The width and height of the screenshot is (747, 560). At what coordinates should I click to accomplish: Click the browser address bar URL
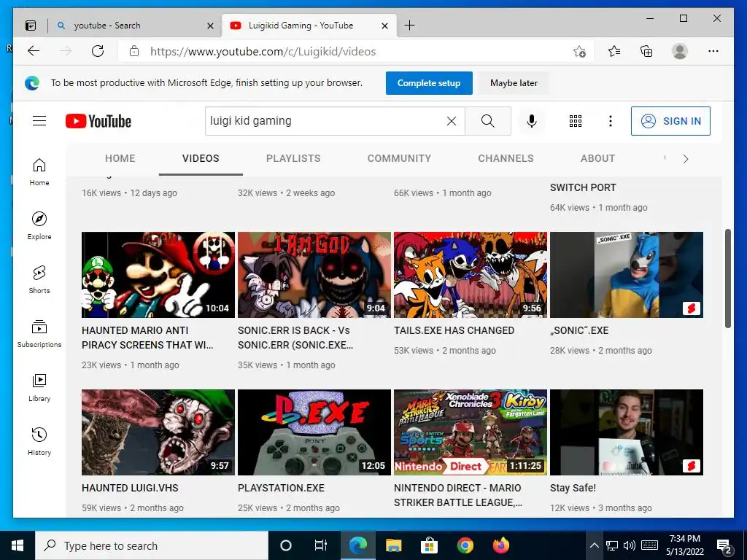click(x=263, y=52)
